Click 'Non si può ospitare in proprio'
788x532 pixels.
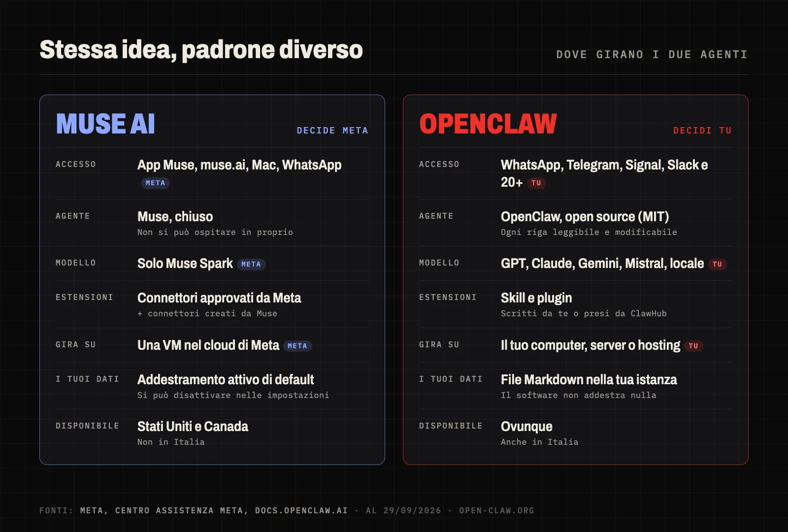[215, 232]
